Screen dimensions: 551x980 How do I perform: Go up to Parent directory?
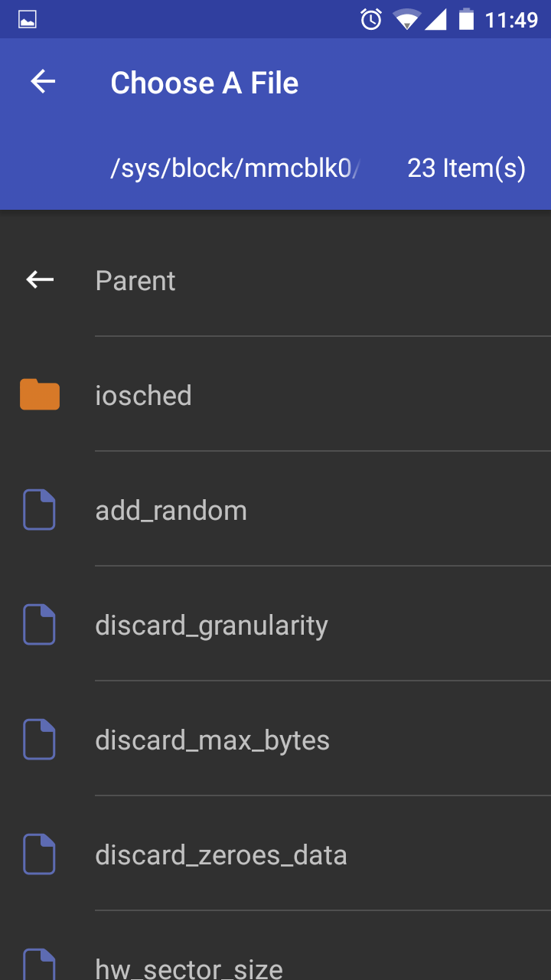pos(275,280)
